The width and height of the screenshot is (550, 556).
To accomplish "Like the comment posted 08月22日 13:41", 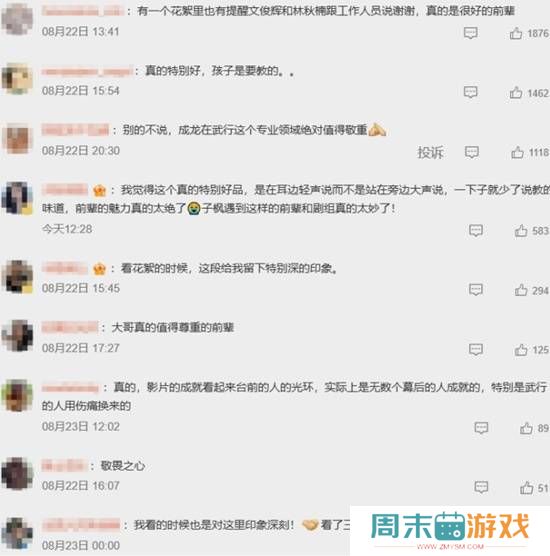I will click(516, 33).
